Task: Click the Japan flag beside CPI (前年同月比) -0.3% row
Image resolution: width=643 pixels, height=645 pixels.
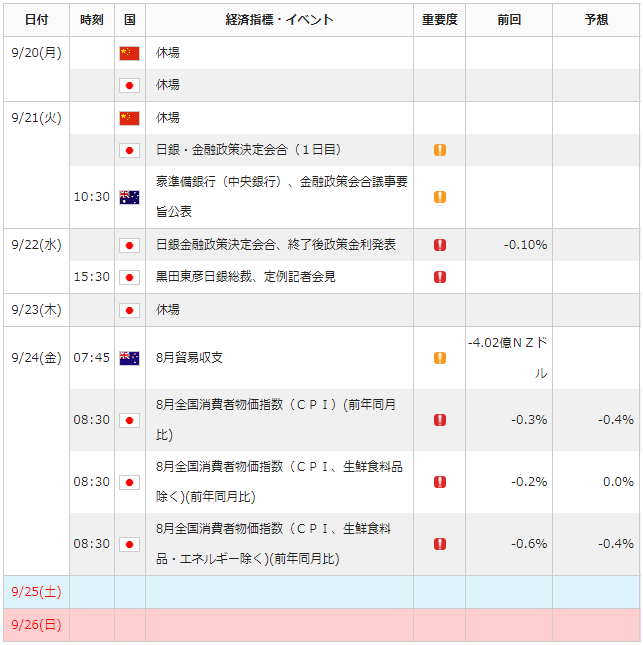Action: (129, 420)
